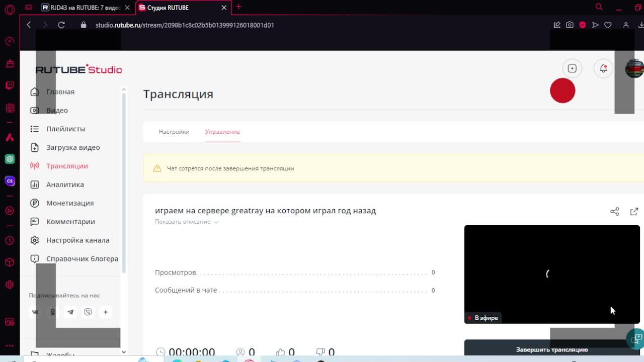Open GX Control speedometer icon
The height and width of the screenshot is (362, 644).
point(10,41)
